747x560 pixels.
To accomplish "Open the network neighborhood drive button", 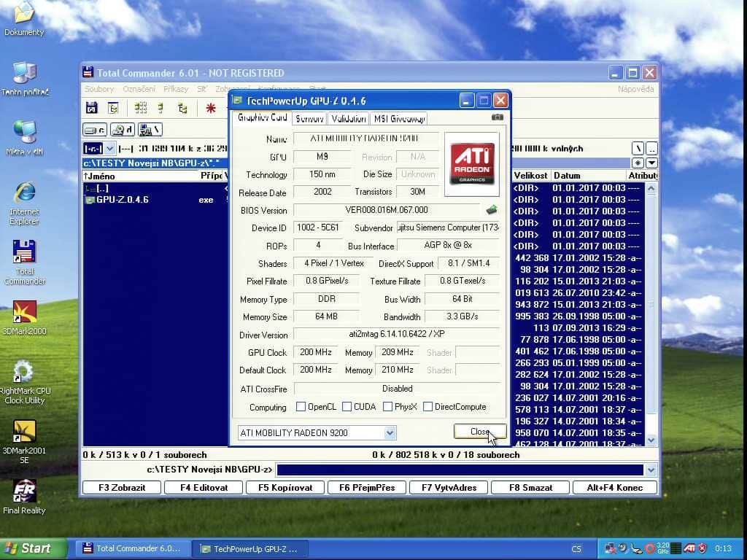I will (x=150, y=130).
